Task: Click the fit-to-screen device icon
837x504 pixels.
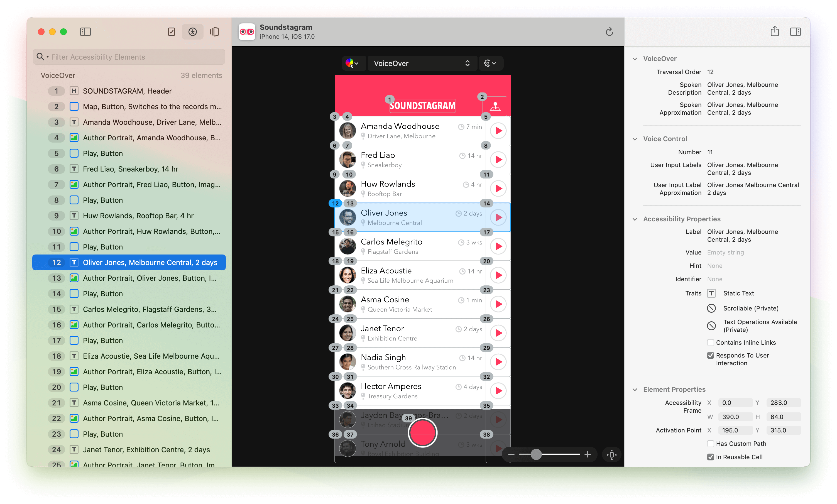Action: tap(611, 454)
